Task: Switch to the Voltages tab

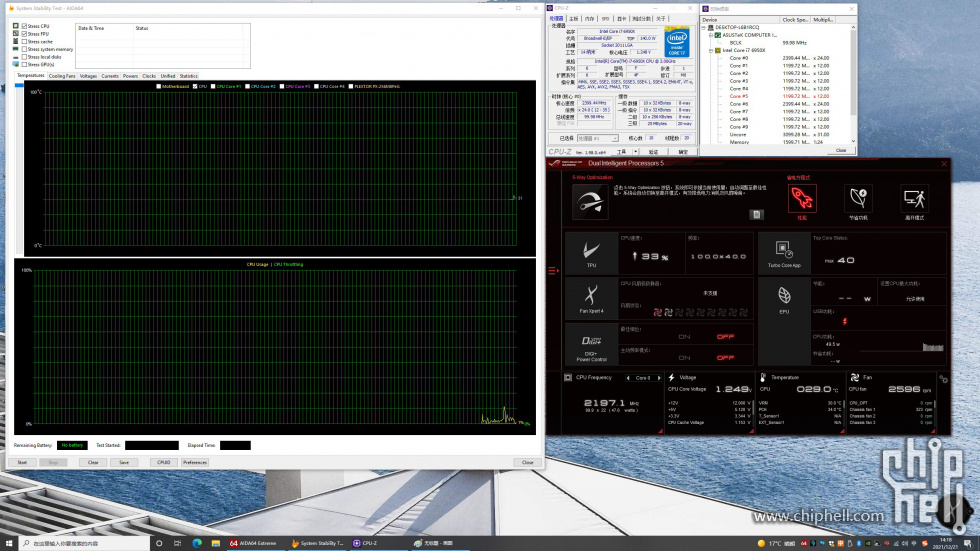Action: 88,76
